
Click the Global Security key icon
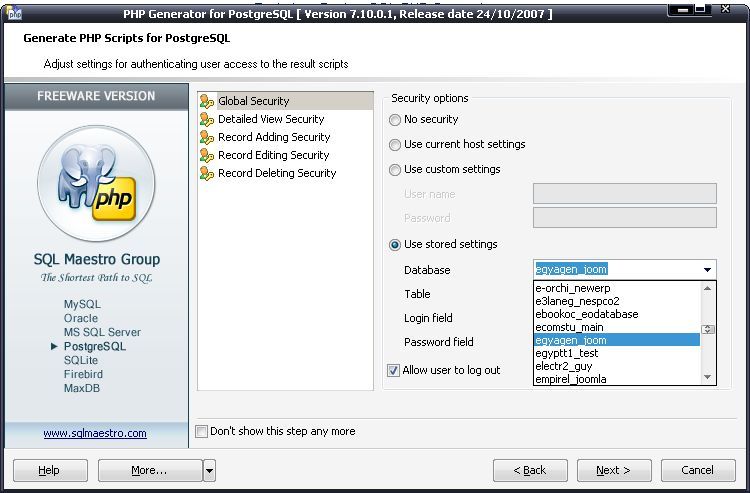(207, 101)
